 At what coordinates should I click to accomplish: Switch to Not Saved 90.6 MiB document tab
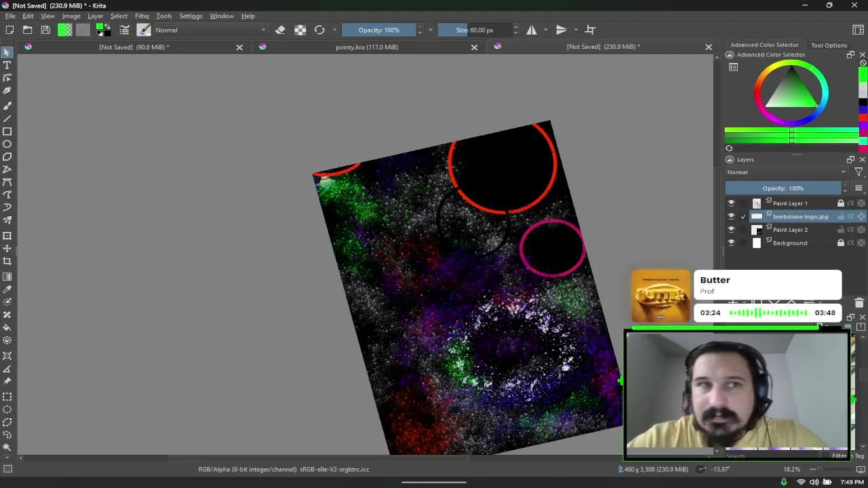[x=134, y=47]
